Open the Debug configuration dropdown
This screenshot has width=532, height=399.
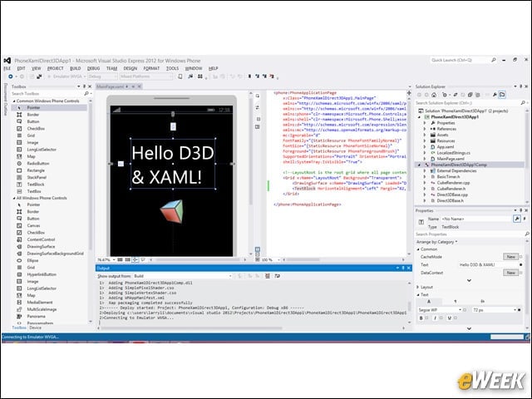tap(102, 76)
